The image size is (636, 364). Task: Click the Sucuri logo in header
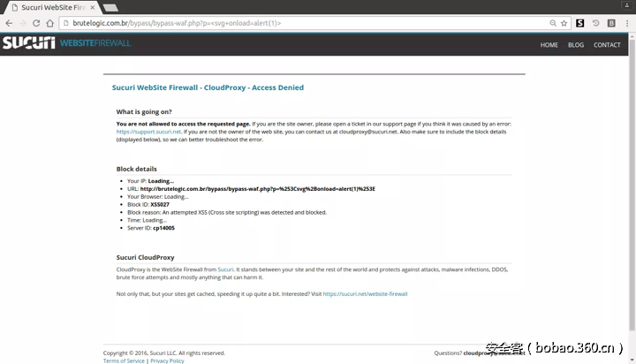pyautogui.click(x=29, y=43)
